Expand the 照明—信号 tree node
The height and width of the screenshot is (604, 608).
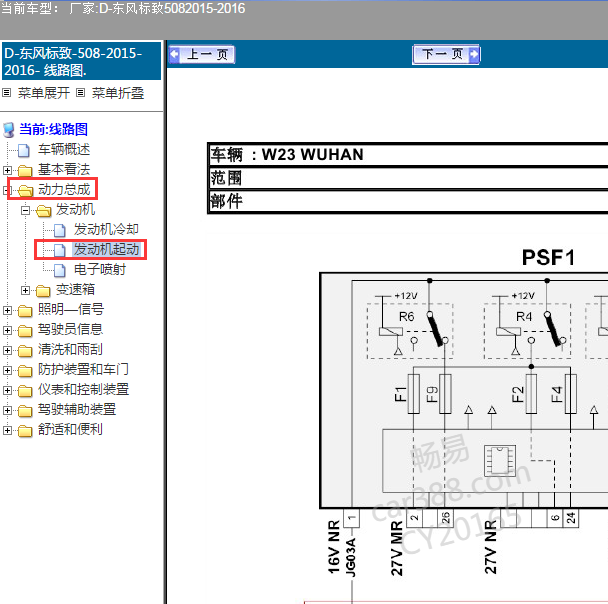coord(7,311)
